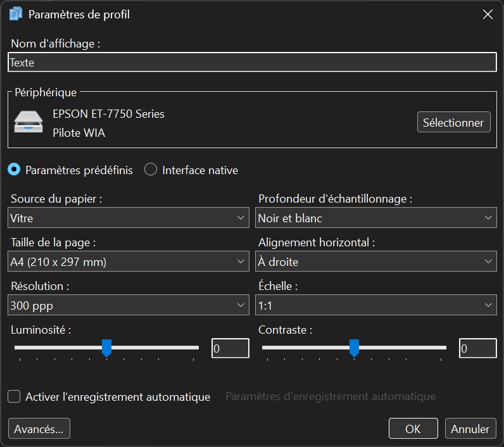The image size is (504, 447).
Task: Click the Luminosité slider handle
Action: tap(107, 347)
